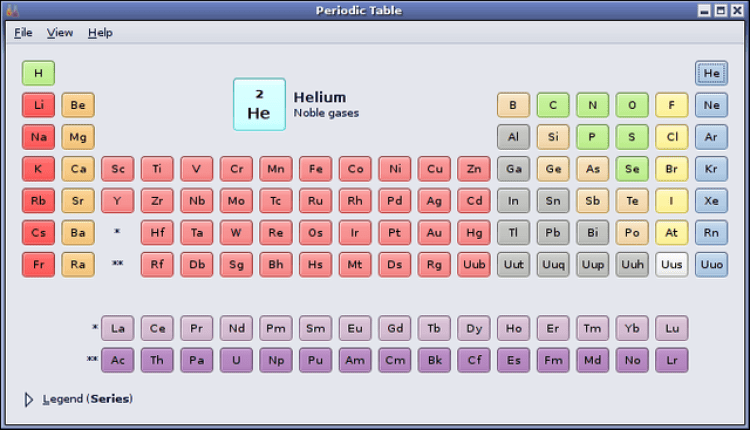Choose the Scandium (Sc) element
The width and height of the screenshot is (750, 430).
click(118, 169)
